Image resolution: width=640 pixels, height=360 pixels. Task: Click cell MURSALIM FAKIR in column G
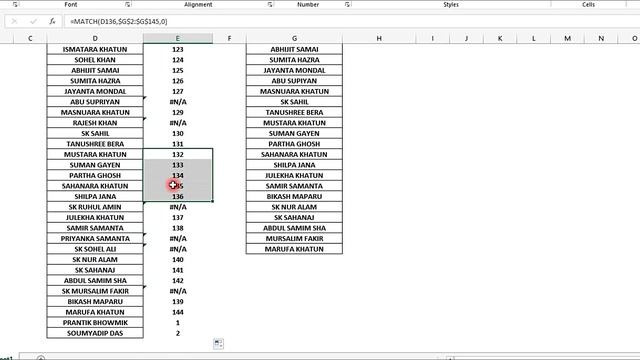pos(294,238)
